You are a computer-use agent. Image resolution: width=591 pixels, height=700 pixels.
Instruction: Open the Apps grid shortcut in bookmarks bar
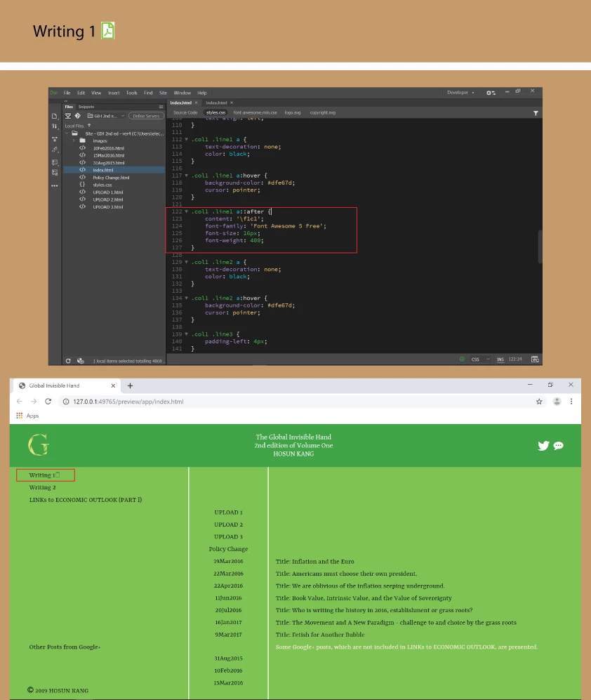[19, 416]
